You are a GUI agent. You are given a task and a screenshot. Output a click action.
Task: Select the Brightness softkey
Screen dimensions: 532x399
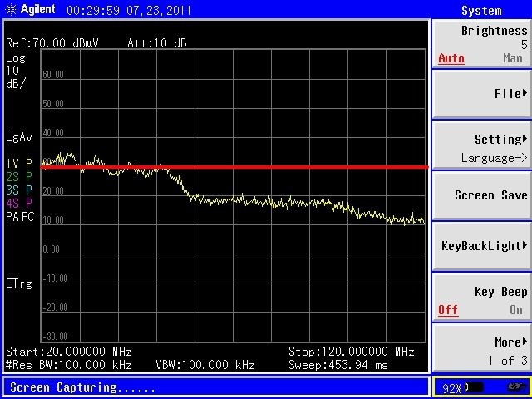[x=482, y=43]
